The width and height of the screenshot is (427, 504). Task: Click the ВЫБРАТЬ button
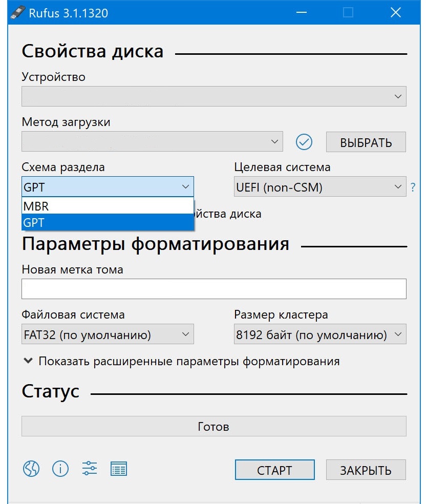(x=366, y=142)
